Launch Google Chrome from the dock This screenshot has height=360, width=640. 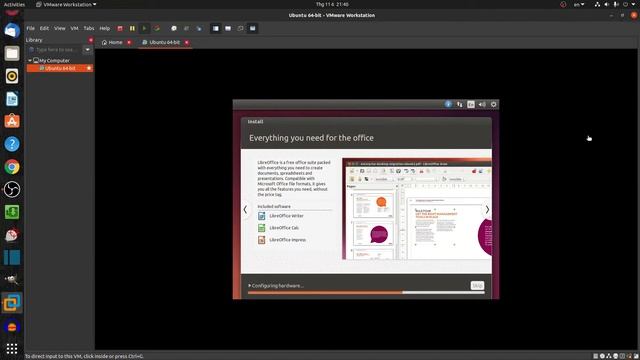[x=12, y=167]
